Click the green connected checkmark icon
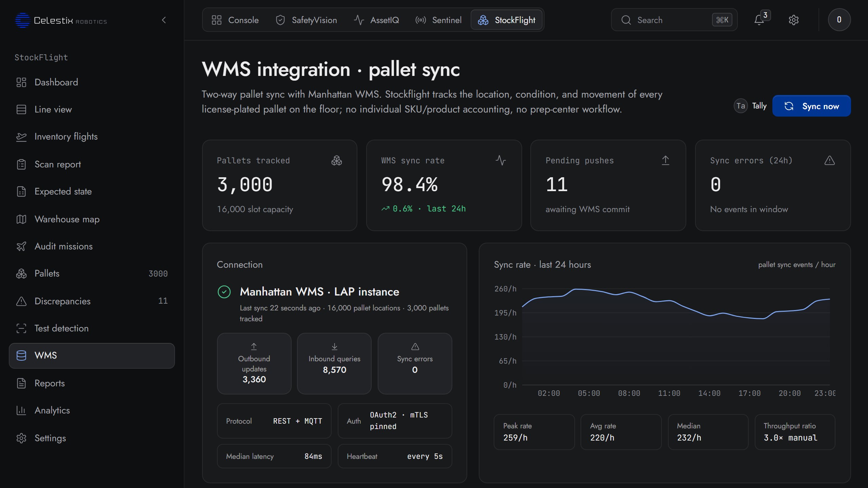 224,292
